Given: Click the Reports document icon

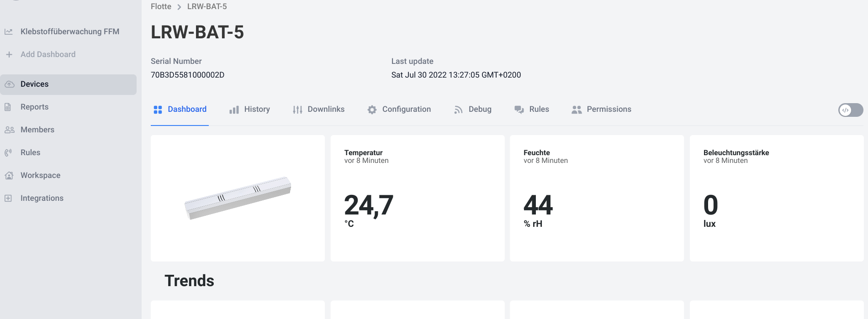Looking at the screenshot, I should pos(8,107).
